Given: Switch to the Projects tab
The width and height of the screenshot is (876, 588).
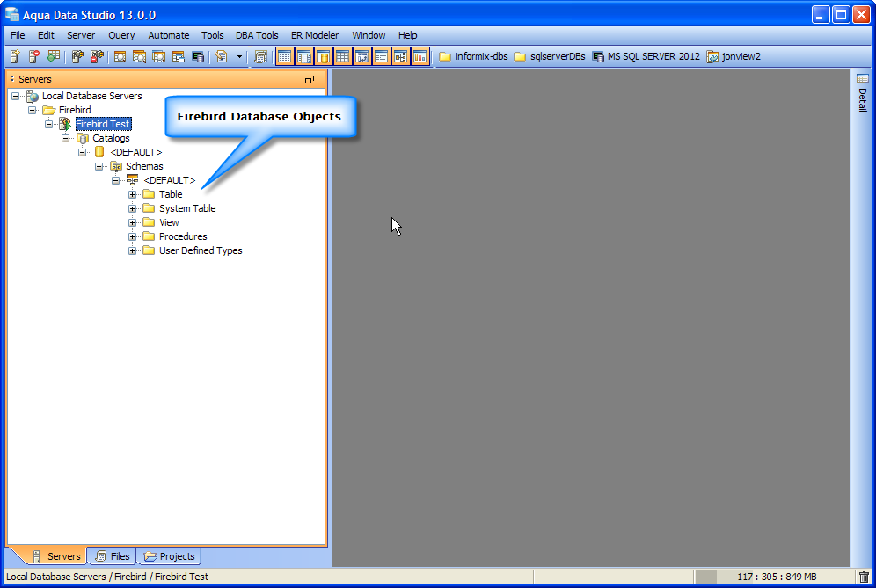Looking at the screenshot, I should click(x=169, y=556).
